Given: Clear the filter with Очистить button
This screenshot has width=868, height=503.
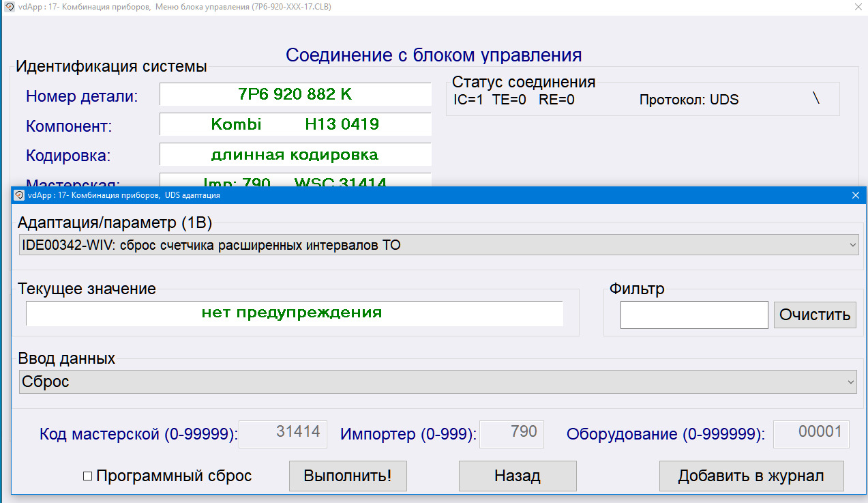Looking at the screenshot, I should 815,315.
